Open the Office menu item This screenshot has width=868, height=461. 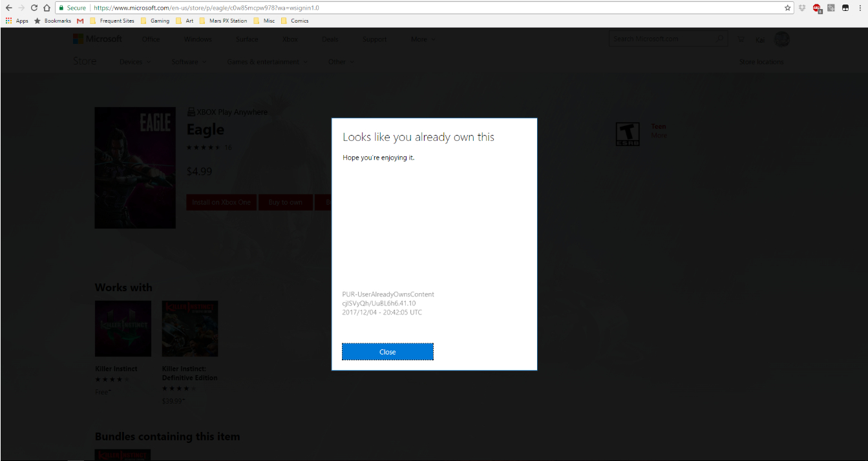pos(151,39)
